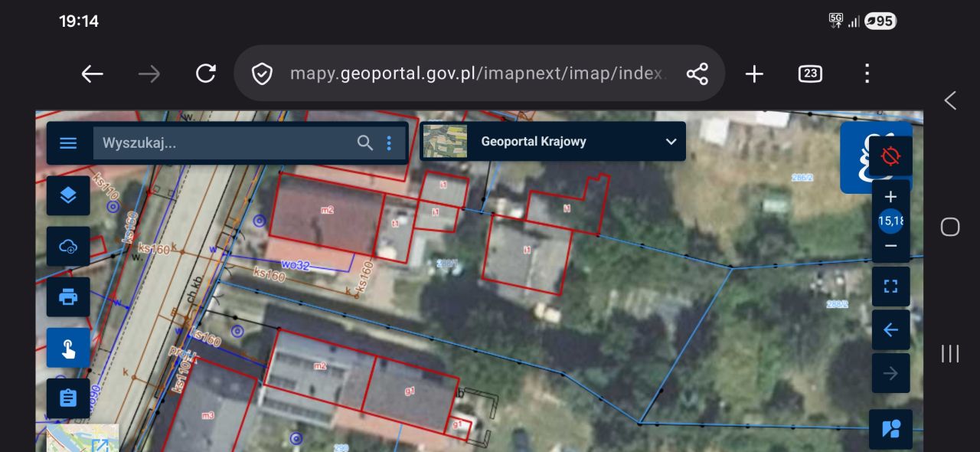Zoom in with the plus button
The image size is (980, 452).
click(890, 197)
